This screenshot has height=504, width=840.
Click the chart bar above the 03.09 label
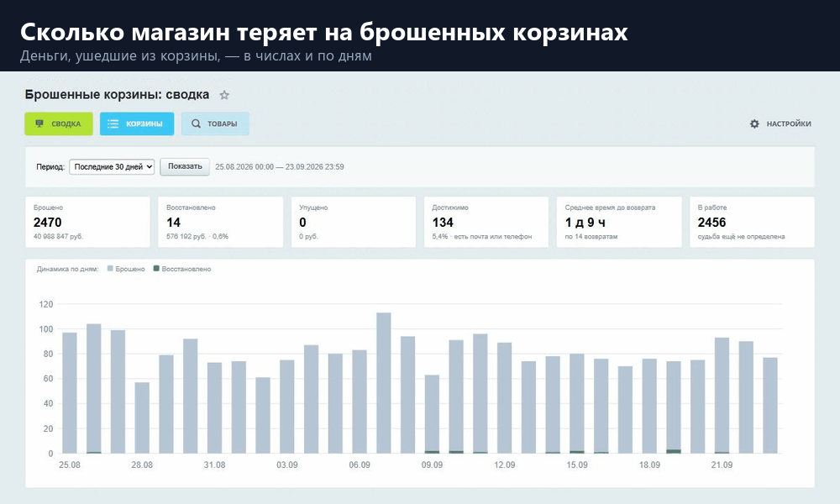287,407
